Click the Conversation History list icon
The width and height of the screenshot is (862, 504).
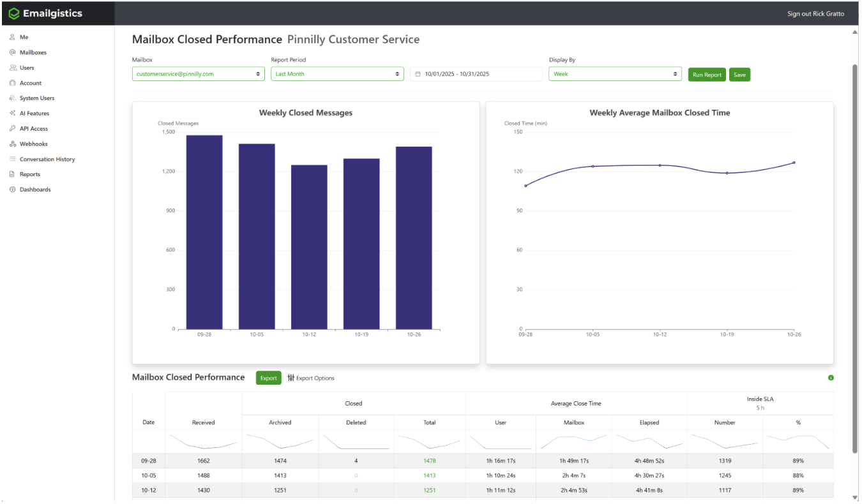tap(12, 159)
